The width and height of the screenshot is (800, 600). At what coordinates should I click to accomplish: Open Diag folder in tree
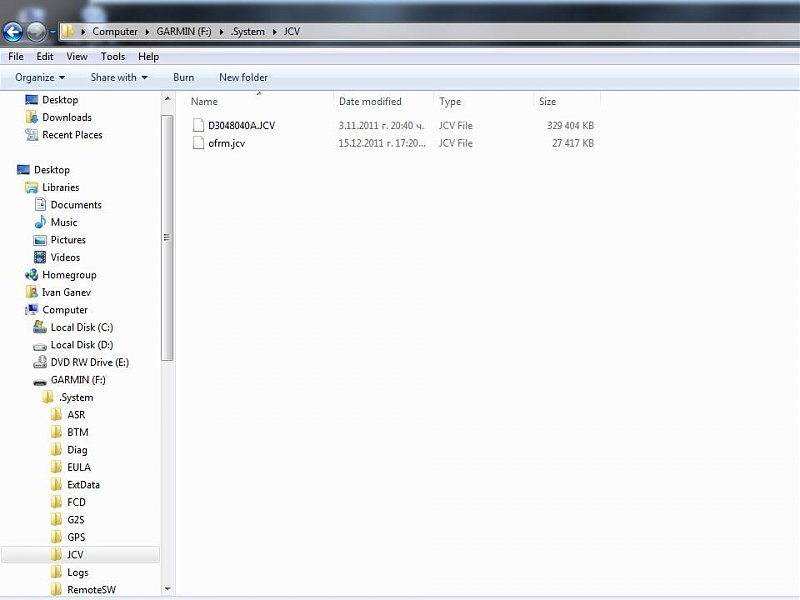click(x=77, y=450)
